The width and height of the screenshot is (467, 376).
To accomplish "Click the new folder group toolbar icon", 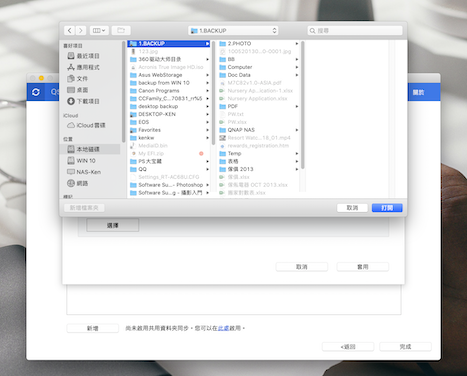I will (121, 31).
